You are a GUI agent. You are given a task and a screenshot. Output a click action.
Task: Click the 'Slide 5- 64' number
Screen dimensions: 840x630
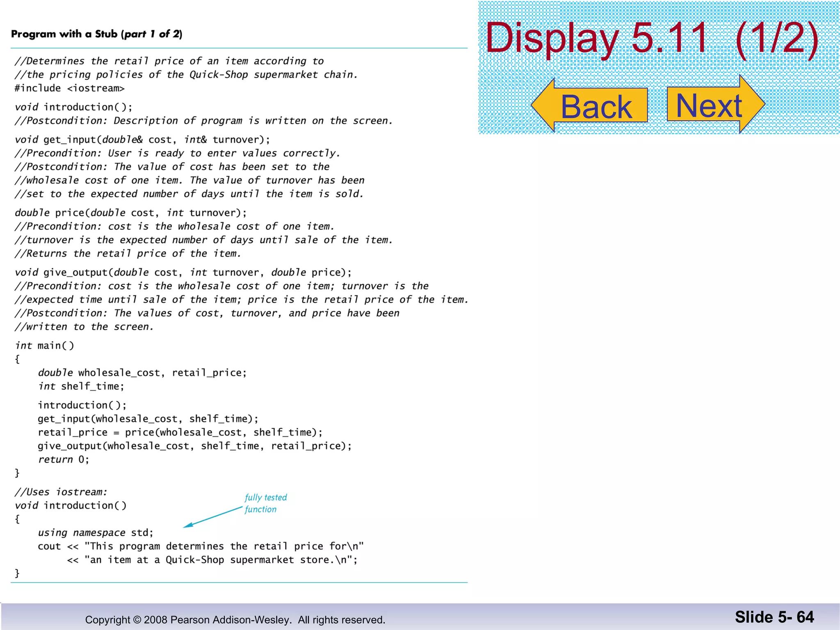[x=774, y=617]
